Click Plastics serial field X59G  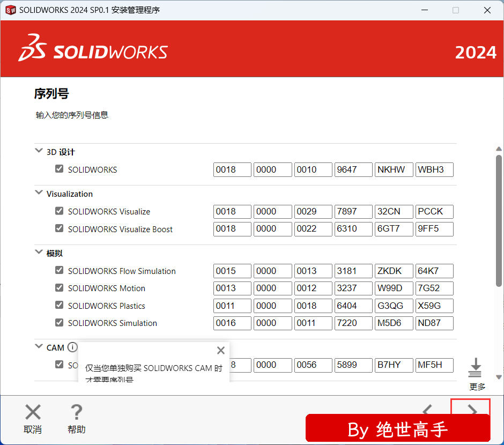click(434, 306)
